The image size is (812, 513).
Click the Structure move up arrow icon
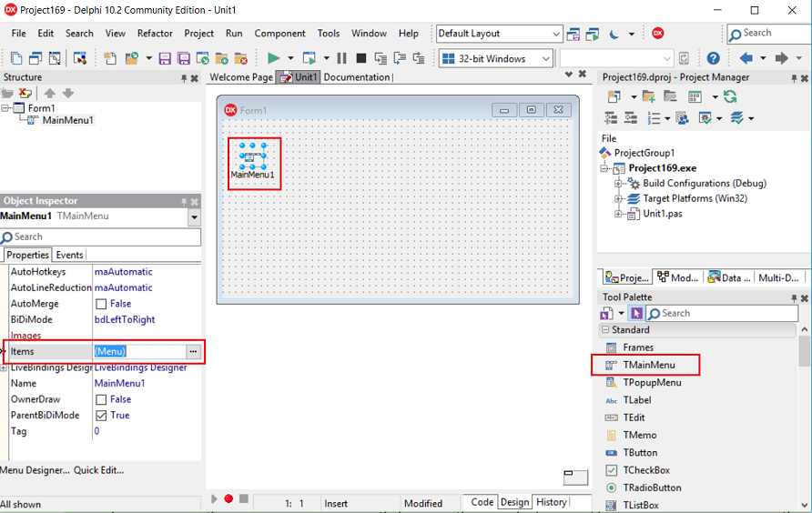click(x=50, y=93)
